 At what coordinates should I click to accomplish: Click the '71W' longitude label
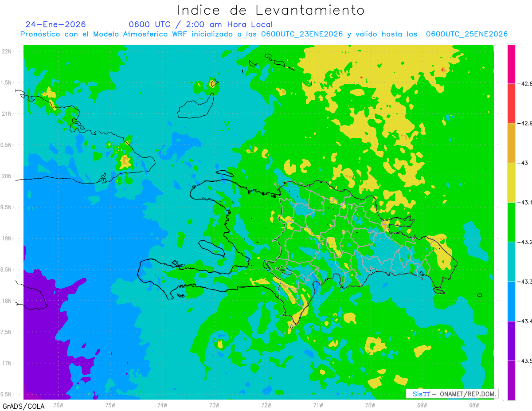tap(318, 404)
